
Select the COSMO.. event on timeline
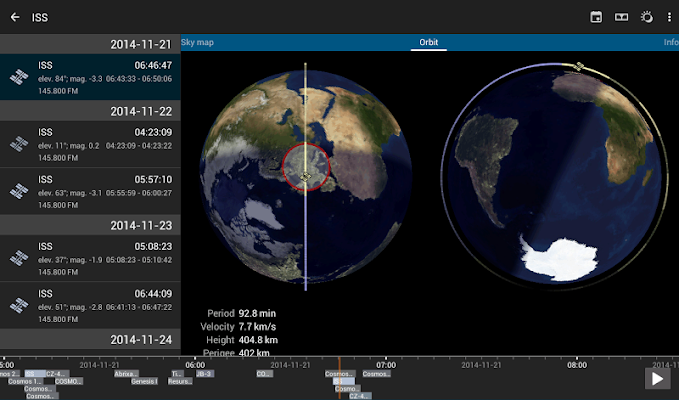pyautogui.click(x=68, y=381)
